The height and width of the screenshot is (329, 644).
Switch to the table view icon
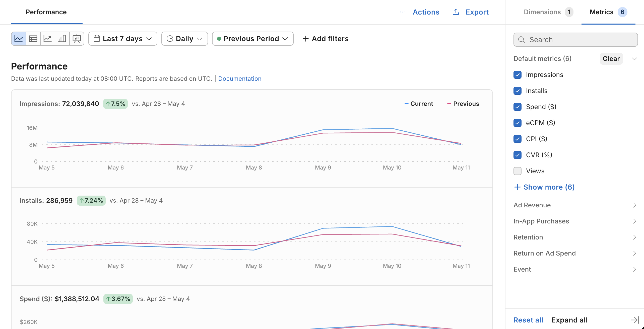(x=33, y=39)
